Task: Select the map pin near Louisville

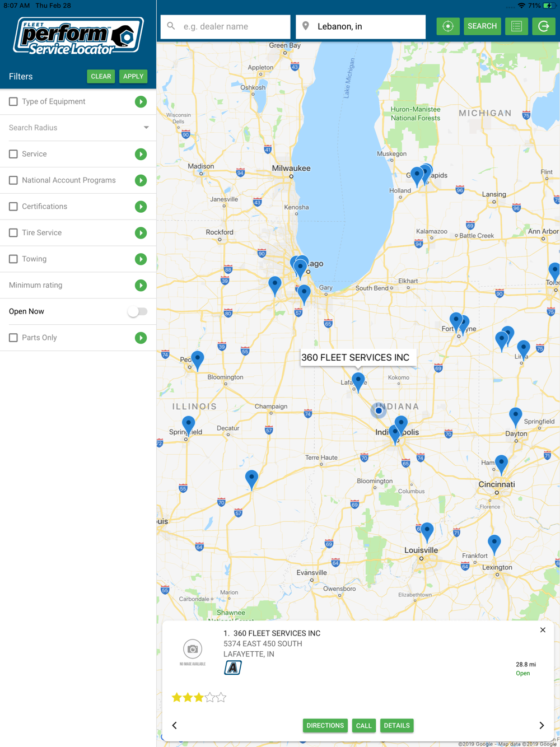Action: 427,532
